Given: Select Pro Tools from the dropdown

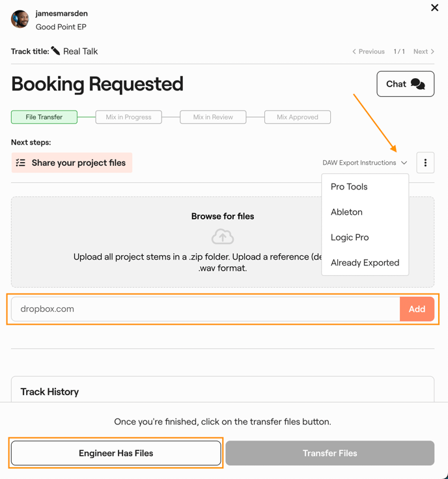Looking at the screenshot, I should tap(349, 187).
